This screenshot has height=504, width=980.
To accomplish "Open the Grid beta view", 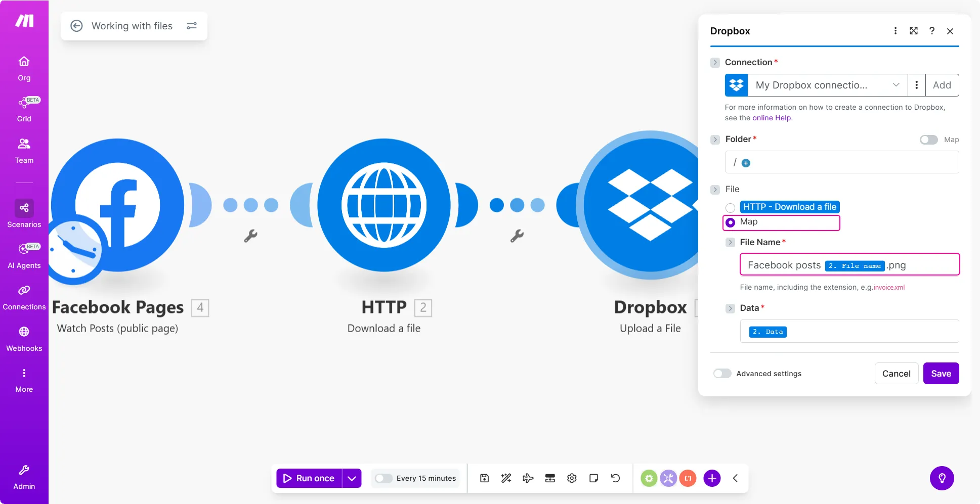I will [x=24, y=109].
